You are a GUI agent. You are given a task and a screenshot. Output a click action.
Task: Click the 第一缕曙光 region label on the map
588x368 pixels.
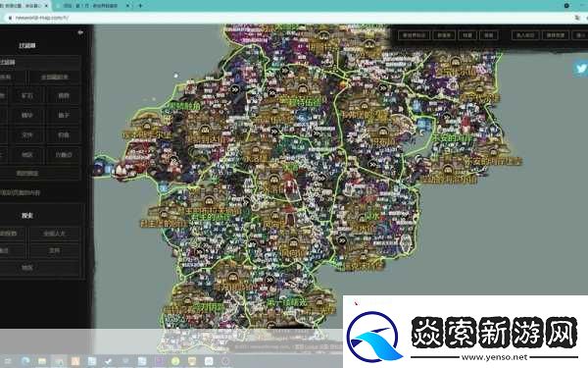pyautogui.click(x=287, y=302)
